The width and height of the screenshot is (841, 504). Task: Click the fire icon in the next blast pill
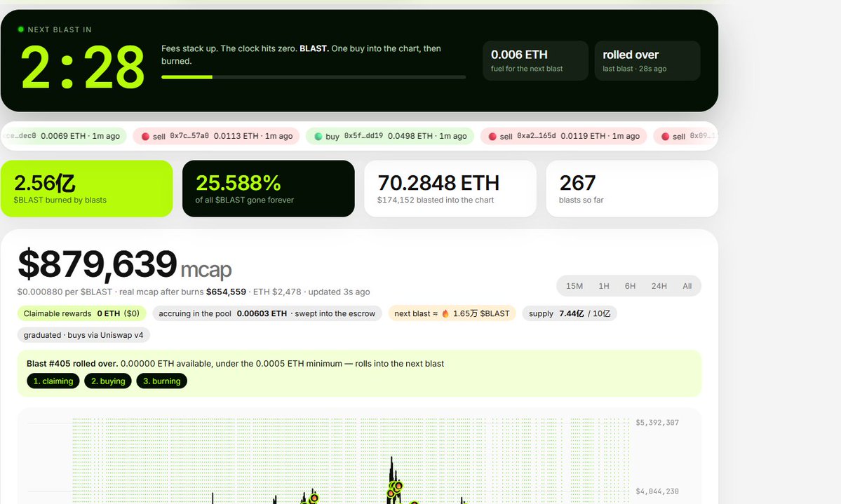point(445,313)
